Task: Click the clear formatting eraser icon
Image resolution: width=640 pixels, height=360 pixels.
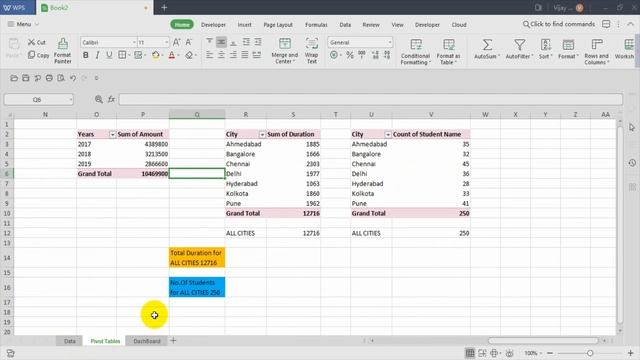Action: (189, 55)
